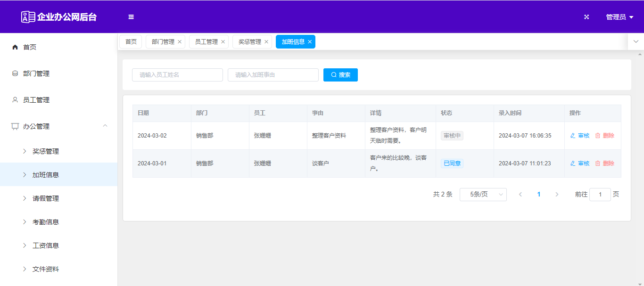Close the 加班信息 tab
The width and height of the screenshot is (644, 286).
[x=310, y=42]
